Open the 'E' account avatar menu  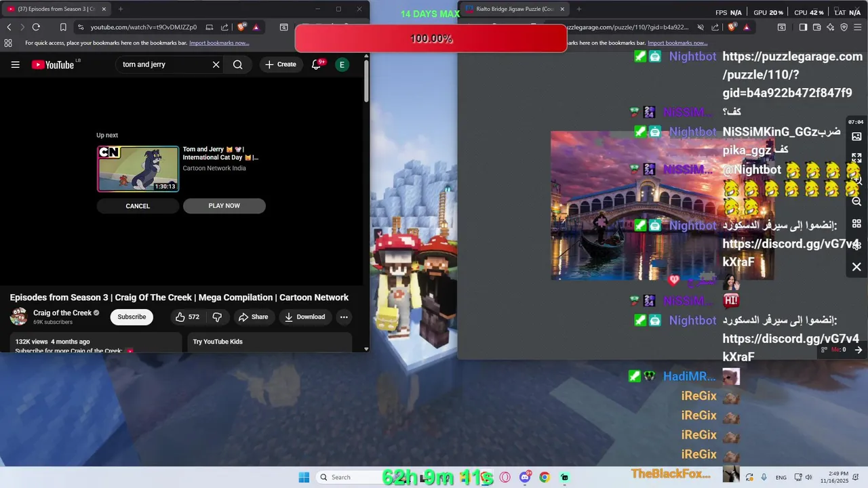pyautogui.click(x=342, y=64)
